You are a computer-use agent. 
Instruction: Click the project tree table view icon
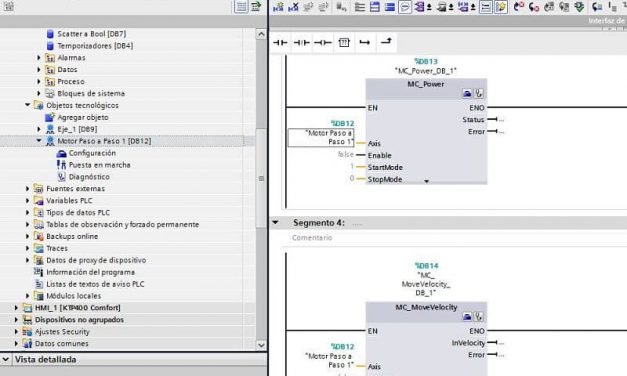(x=241, y=6)
